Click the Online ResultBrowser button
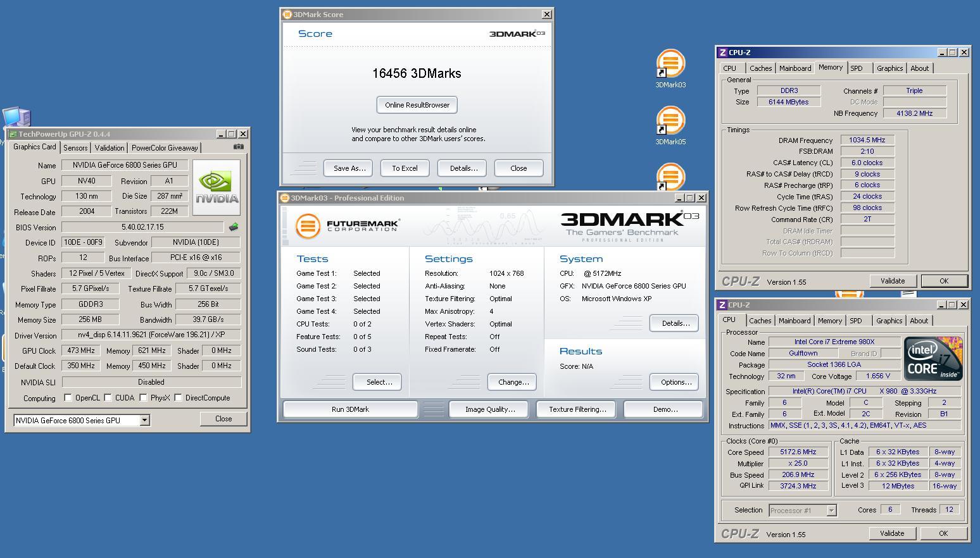This screenshot has height=558, width=980. pos(417,105)
